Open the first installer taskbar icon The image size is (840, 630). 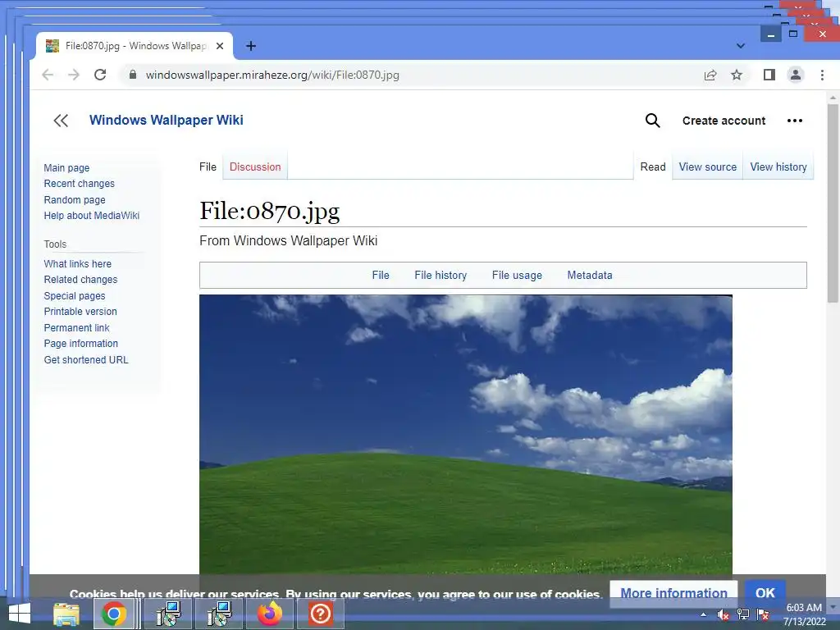pyautogui.click(x=169, y=614)
